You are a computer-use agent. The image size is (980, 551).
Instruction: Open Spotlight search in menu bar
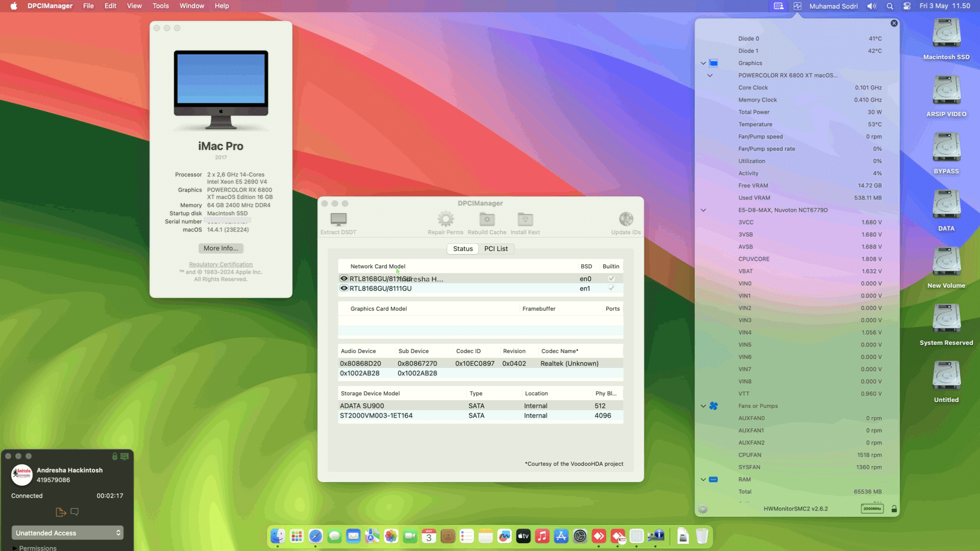pos(890,6)
